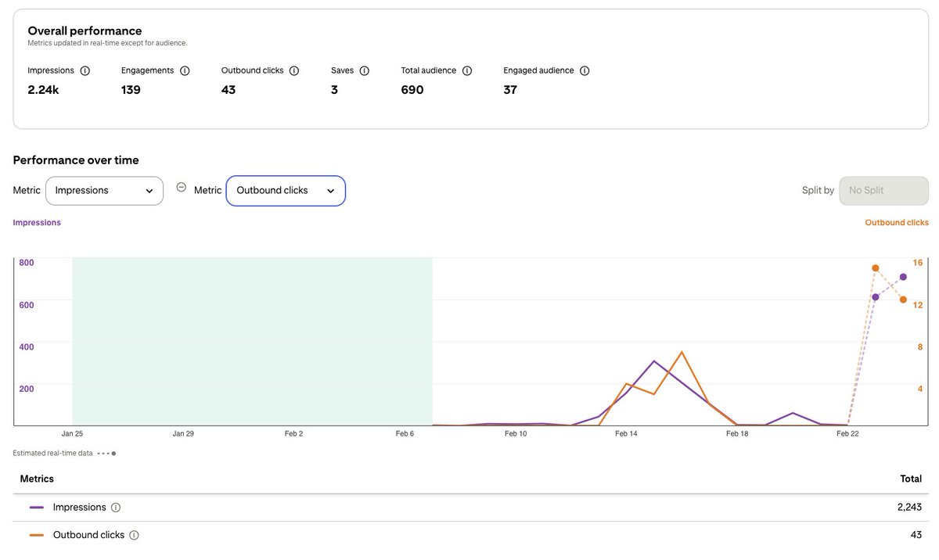Click the saves value 3
The width and height of the screenshot is (939, 560).
click(x=335, y=90)
